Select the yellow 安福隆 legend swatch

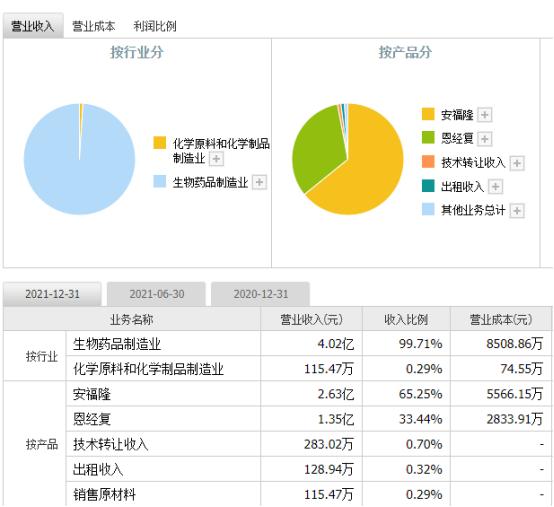(428, 114)
